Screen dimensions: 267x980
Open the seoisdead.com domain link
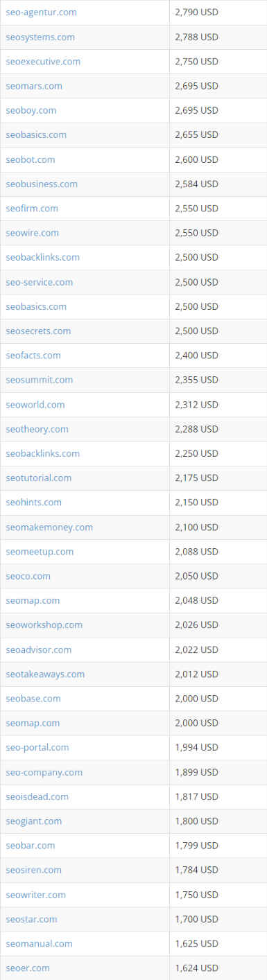(x=37, y=796)
